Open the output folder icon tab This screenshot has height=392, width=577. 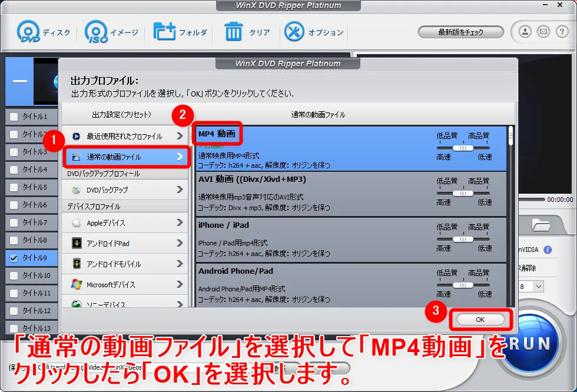tap(540, 225)
